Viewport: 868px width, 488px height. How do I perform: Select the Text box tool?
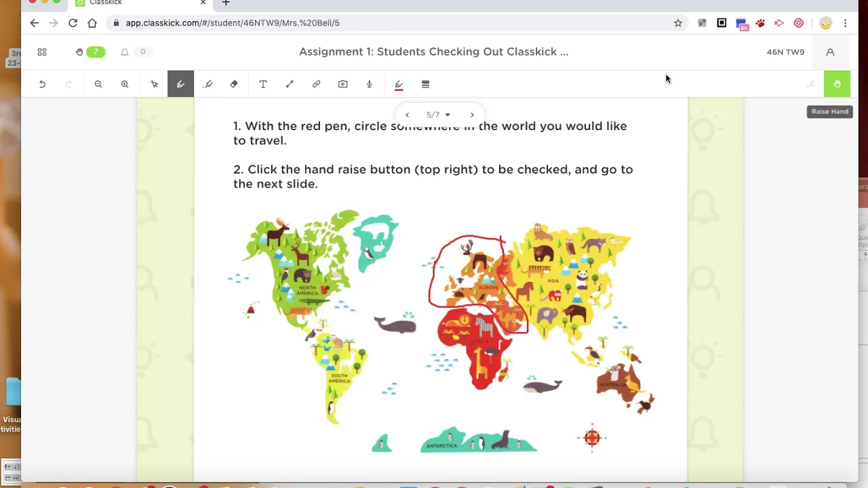click(x=263, y=84)
